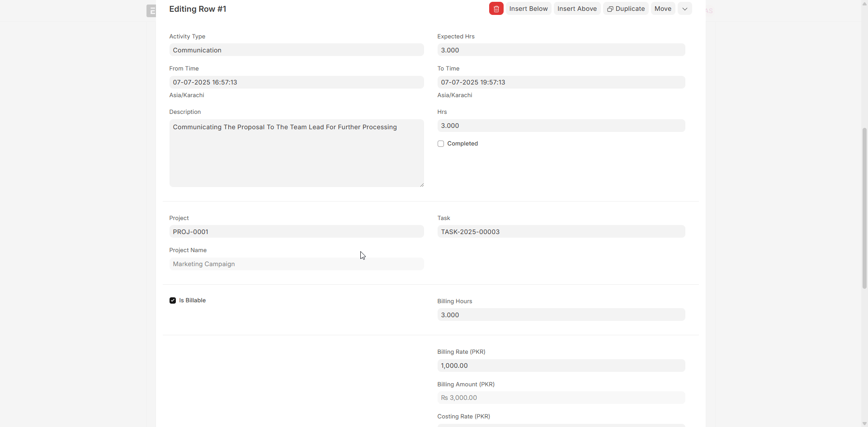
Task: Click Insert Above button
Action: [577, 9]
